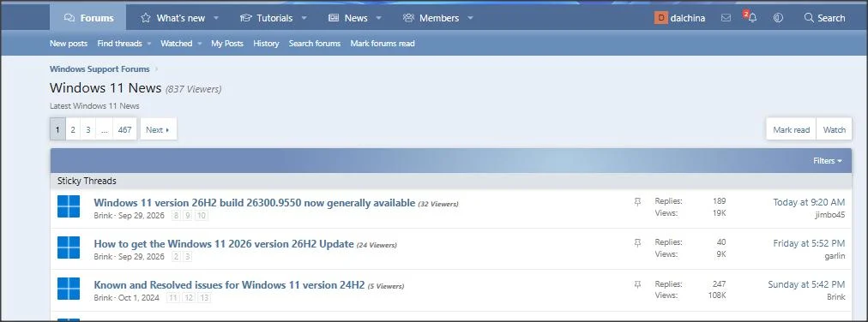Select Mark forums read
This screenshot has height=322, width=868.
(x=383, y=43)
